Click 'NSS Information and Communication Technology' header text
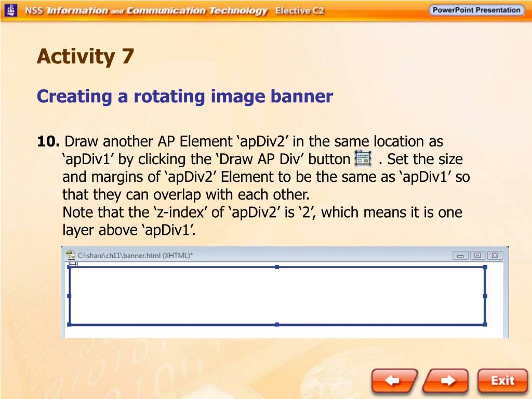The height and width of the screenshot is (399, 532). [146, 11]
